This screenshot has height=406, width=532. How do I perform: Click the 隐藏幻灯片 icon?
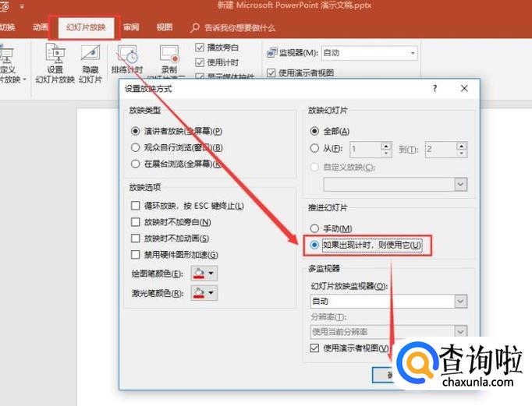91,54
